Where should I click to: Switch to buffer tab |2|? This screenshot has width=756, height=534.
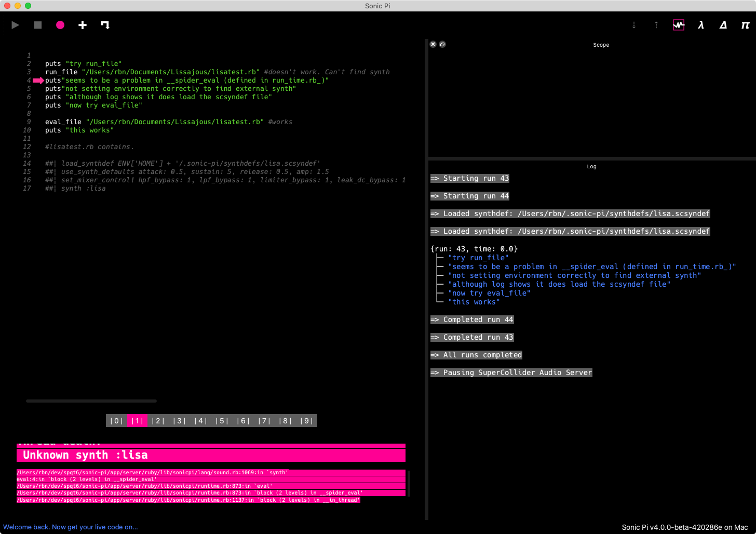pos(158,421)
